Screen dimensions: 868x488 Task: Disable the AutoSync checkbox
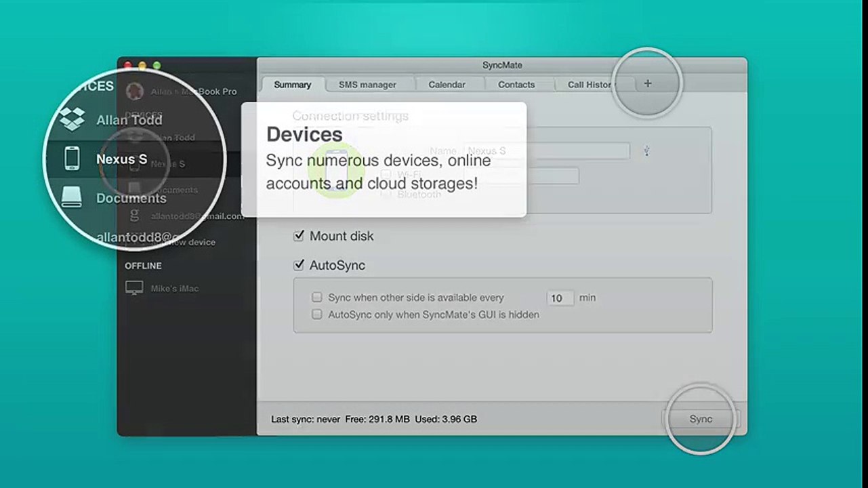[298, 265]
